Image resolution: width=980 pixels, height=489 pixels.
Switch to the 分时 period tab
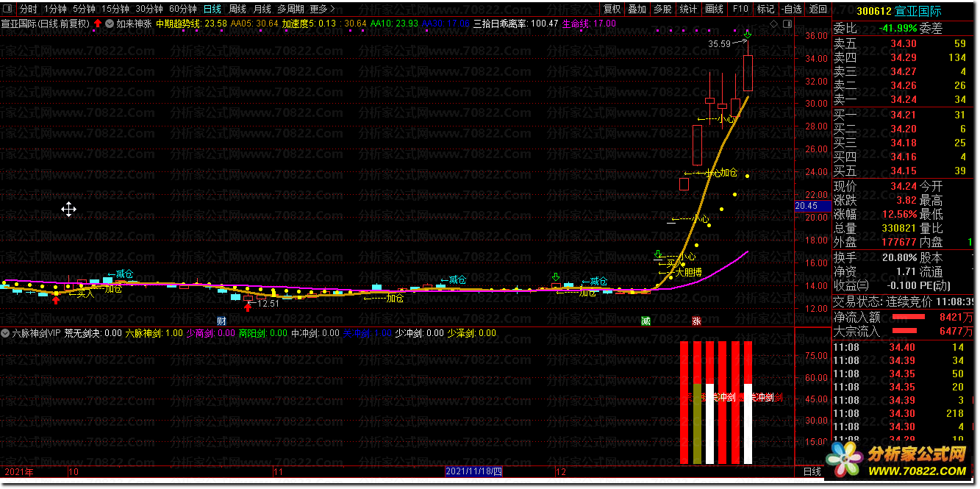pos(29,10)
